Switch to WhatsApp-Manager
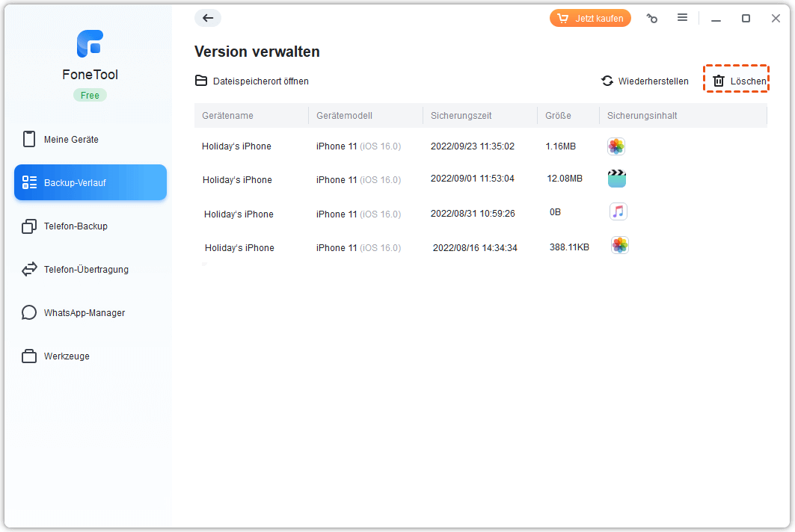795x532 pixels. 84,313
